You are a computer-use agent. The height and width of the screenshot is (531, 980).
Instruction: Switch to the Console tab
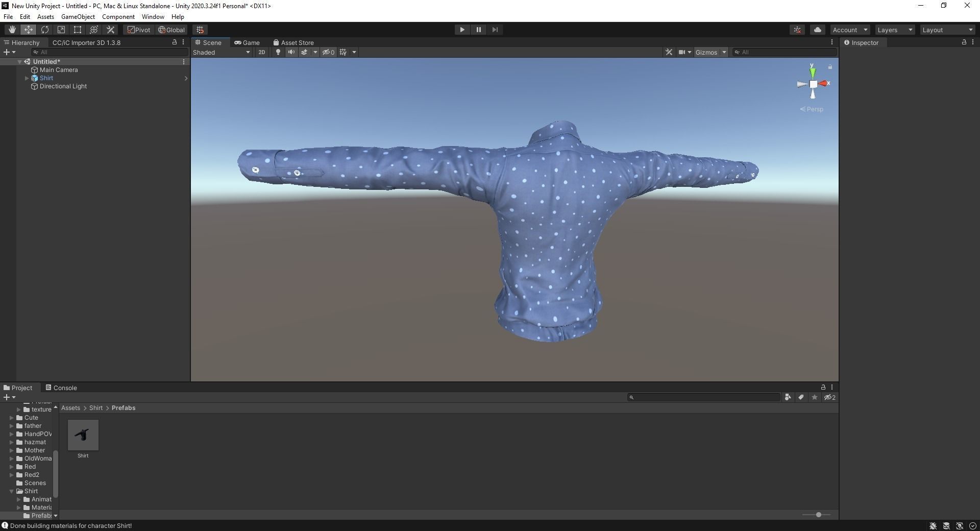point(61,388)
